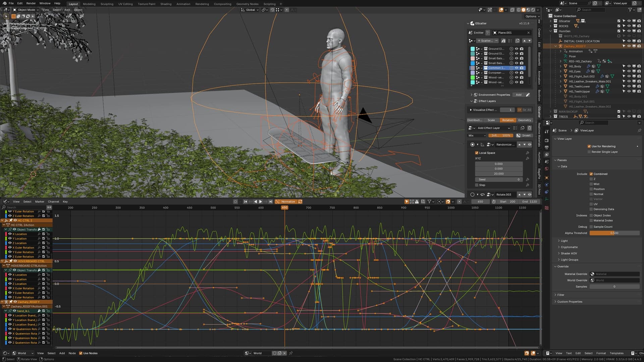Play the animation in reverse
The height and width of the screenshot is (362, 644).
tap(256, 201)
